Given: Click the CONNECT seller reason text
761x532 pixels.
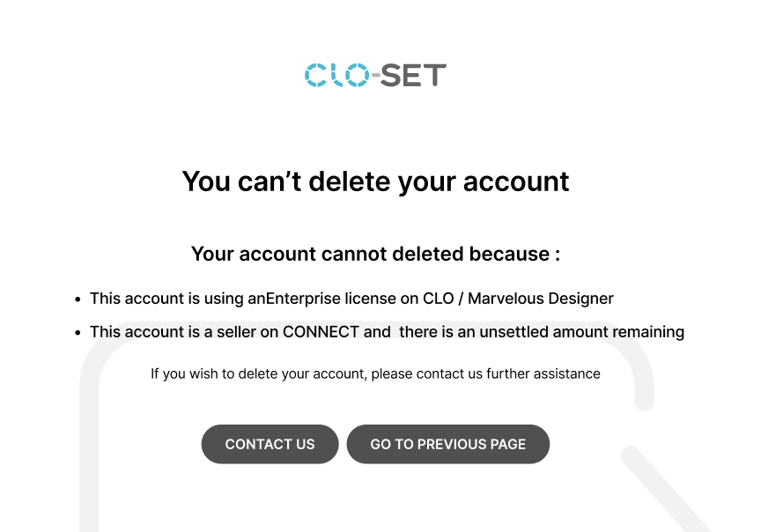Looking at the screenshot, I should click(x=387, y=332).
